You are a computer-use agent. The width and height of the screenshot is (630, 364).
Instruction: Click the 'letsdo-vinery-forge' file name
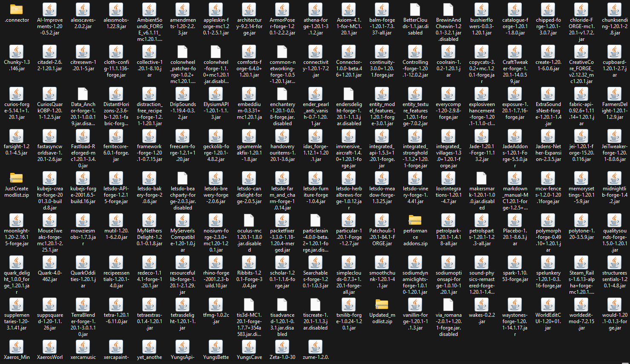point(415,195)
